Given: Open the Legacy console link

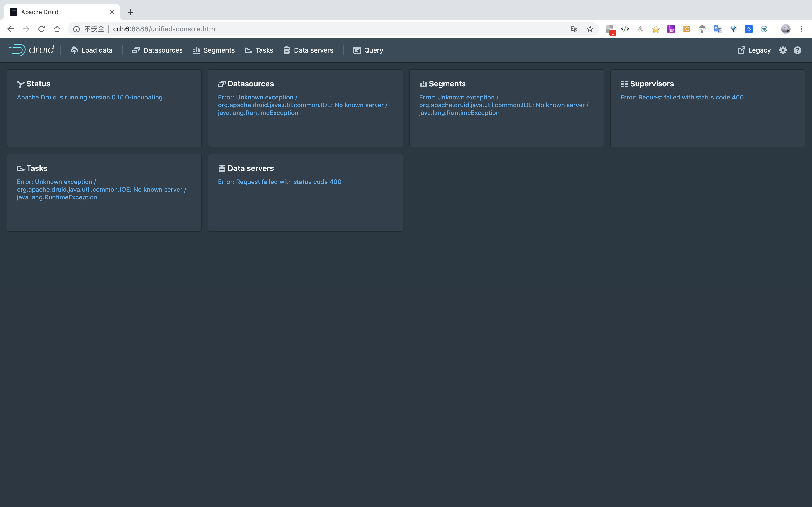Looking at the screenshot, I should tap(754, 50).
